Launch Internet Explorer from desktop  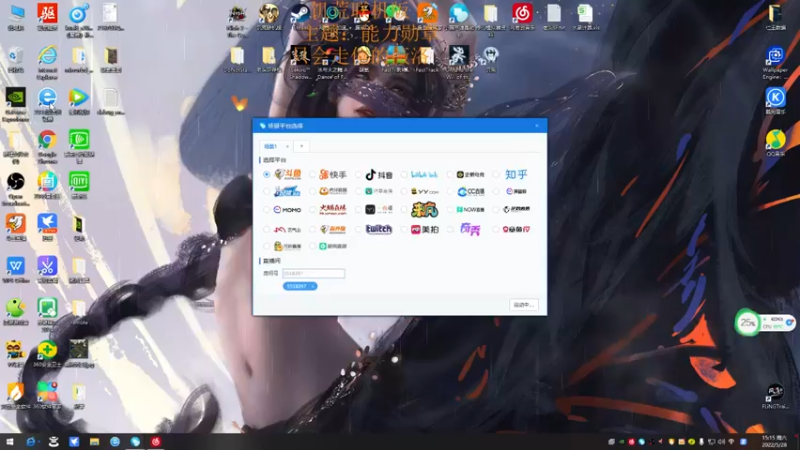click(47, 62)
